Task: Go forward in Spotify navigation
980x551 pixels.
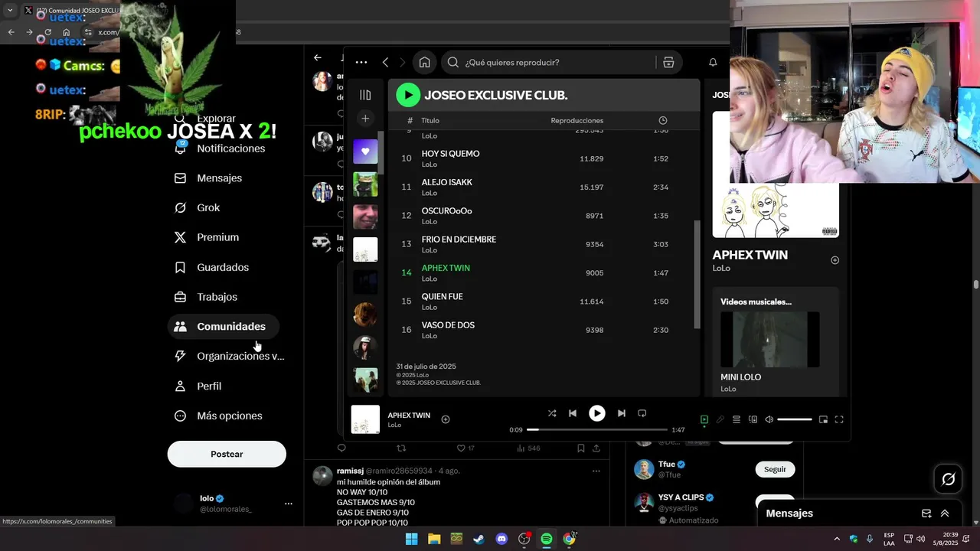Action: pyautogui.click(x=403, y=63)
